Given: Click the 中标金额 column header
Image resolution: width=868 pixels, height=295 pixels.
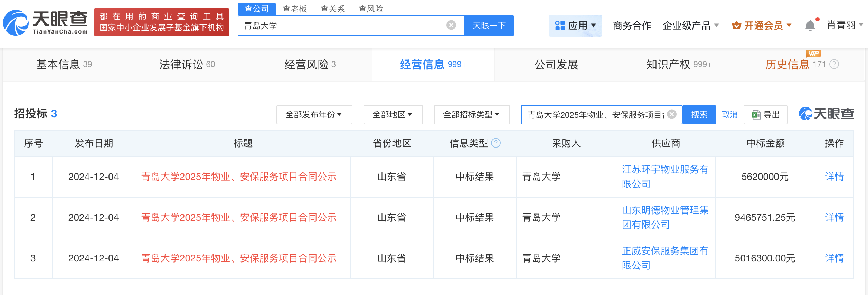Looking at the screenshot, I should pyautogui.click(x=765, y=143).
